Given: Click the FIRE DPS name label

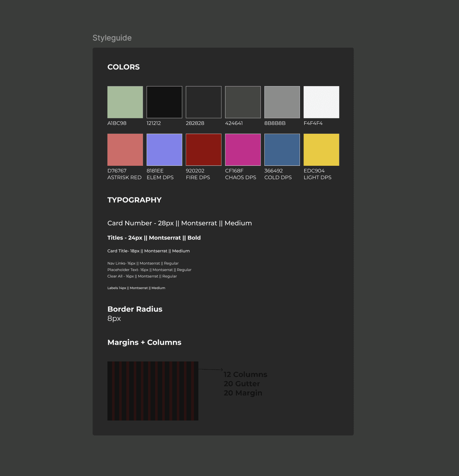Looking at the screenshot, I should [x=198, y=178].
